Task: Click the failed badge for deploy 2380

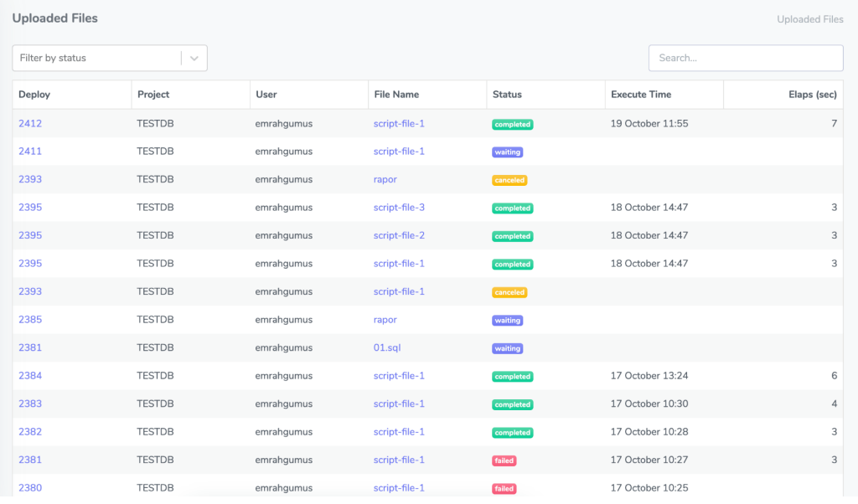Action: click(x=504, y=489)
